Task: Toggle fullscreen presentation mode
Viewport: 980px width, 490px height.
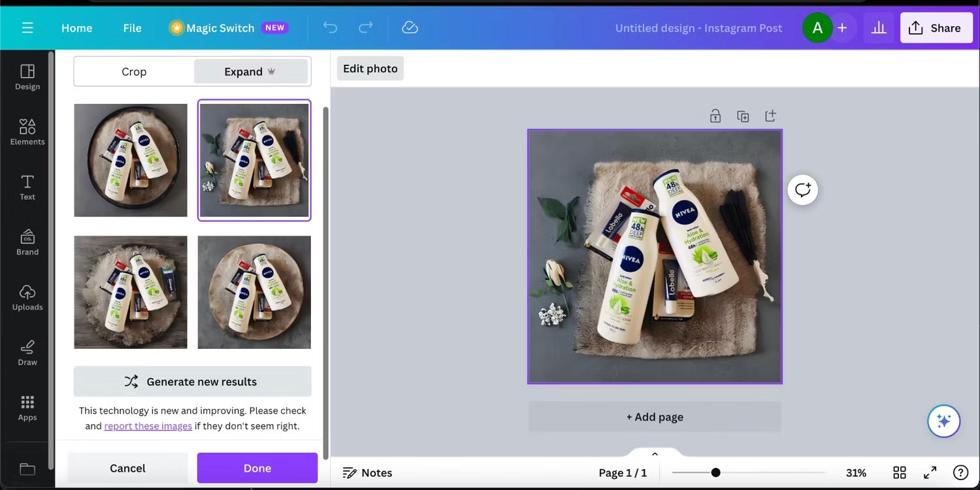Action: coord(930,472)
